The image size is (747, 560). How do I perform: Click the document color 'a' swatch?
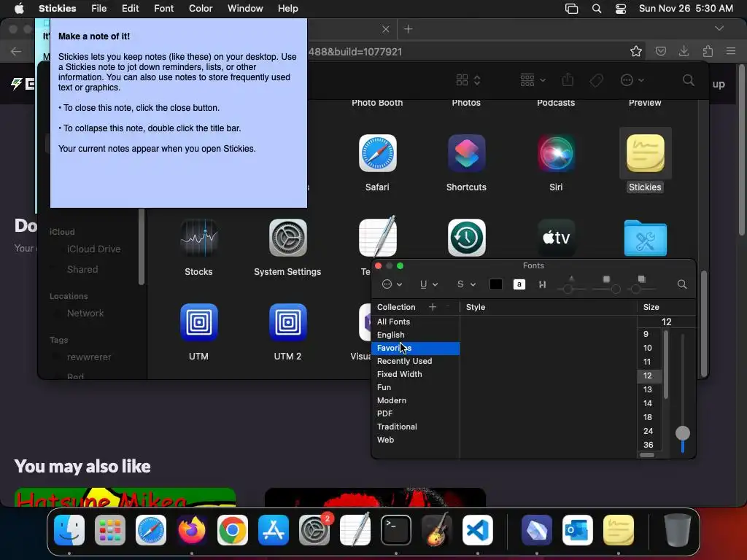519,284
